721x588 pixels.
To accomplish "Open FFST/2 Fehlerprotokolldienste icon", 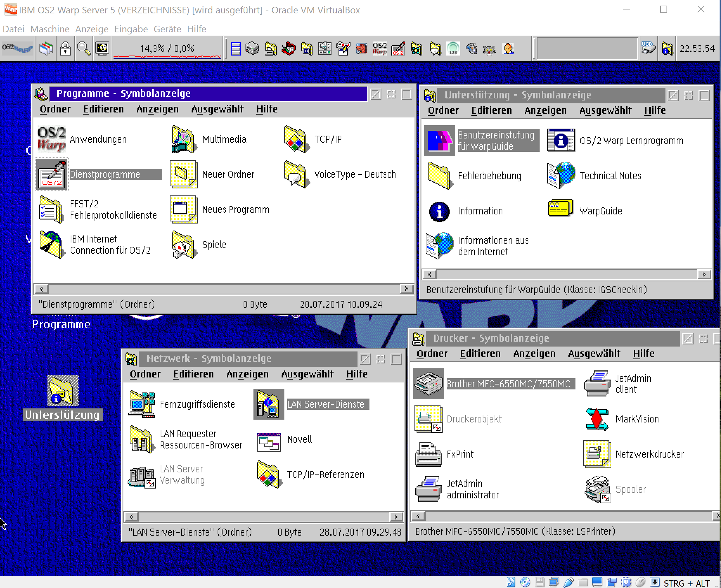I will [x=51, y=209].
